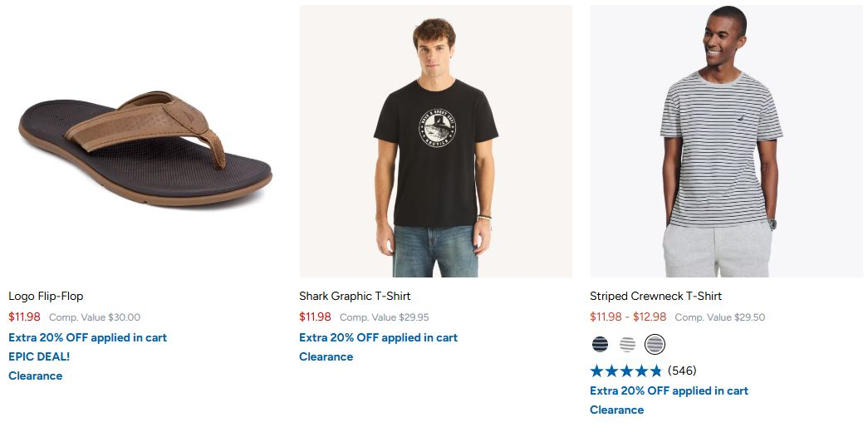
Task: Click Clearance under Shark Graphic T-Shirt
Action: tap(326, 356)
